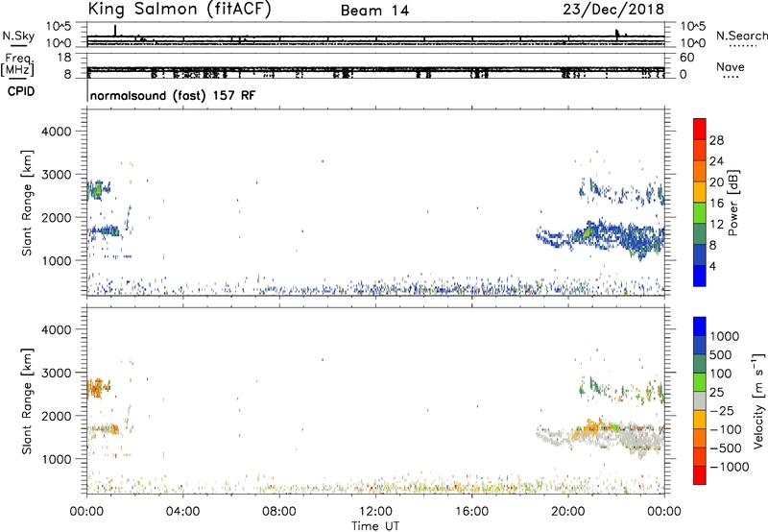The image size is (768, 532).
Task: Click the 'Power [dB]' colorbar label
Action: [x=732, y=203]
